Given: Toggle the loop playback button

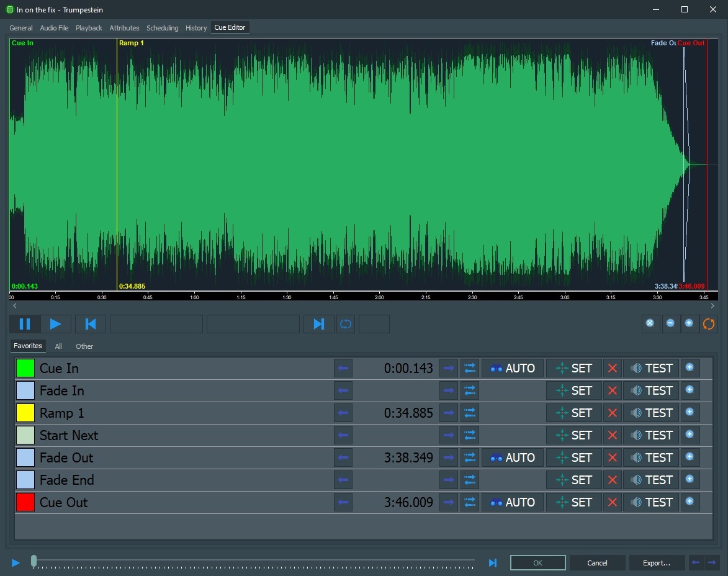Looking at the screenshot, I should coord(346,324).
